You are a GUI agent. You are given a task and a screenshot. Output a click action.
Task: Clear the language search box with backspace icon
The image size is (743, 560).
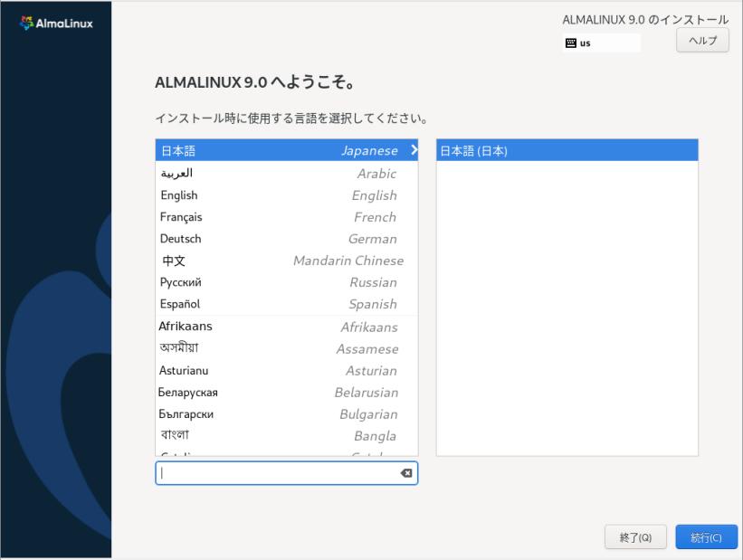406,473
